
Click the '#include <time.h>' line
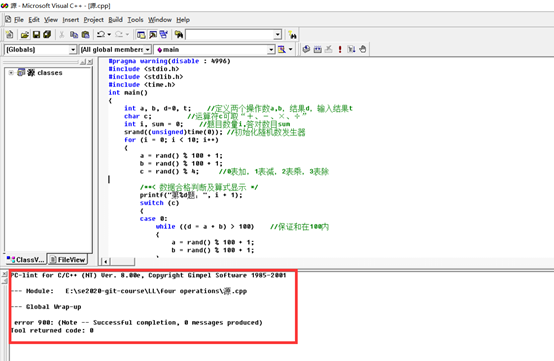pyautogui.click(x=142, y=84)
